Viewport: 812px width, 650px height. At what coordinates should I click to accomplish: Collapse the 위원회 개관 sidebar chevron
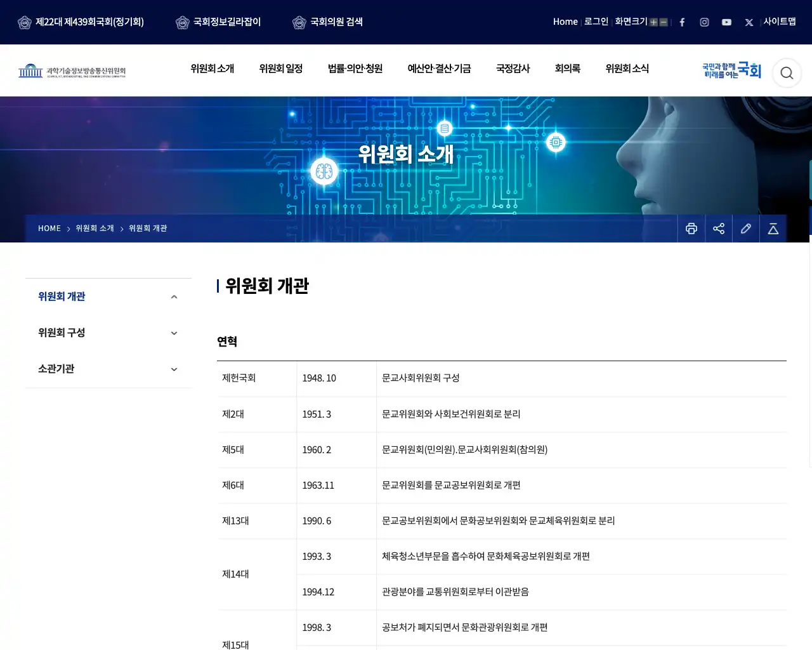pyautogui.click(x=174, y=297)
